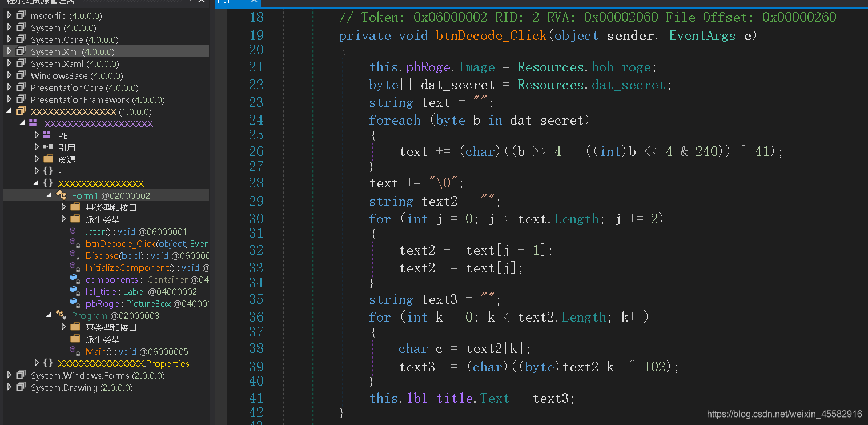Expand the System.Windows.Forms assembly node
Screen dimensions: 868x425
pyautogui.click(x=9, y=375)
